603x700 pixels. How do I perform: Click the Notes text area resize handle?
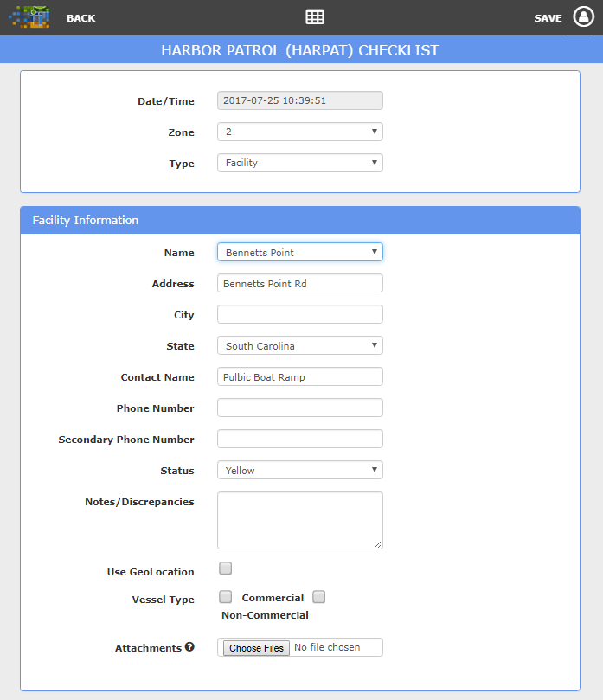click(377, 544)
